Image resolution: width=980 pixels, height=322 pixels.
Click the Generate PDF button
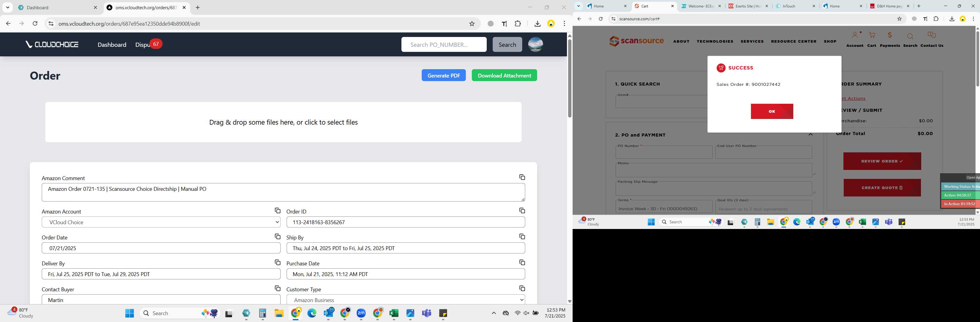click(443, 75)
